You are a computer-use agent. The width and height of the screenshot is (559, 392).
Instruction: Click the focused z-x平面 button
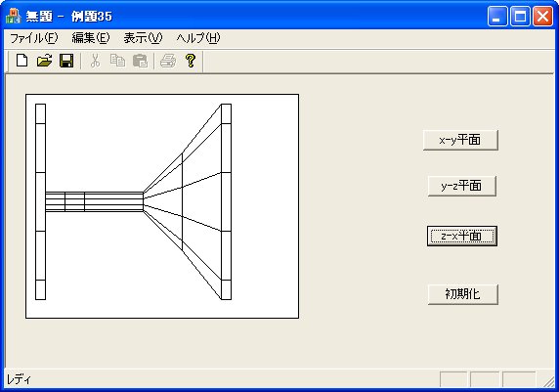click(462, 237)
